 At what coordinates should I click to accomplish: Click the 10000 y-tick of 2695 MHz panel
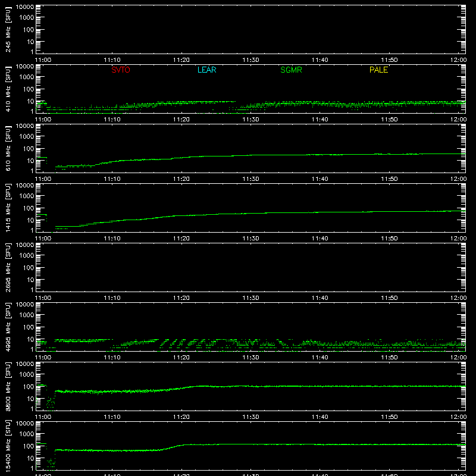coord(25,245)
